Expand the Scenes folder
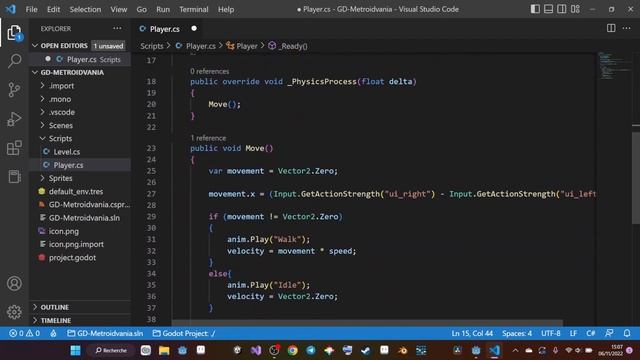640x360 pixels. pyautogui.click(x=61, y=125)
